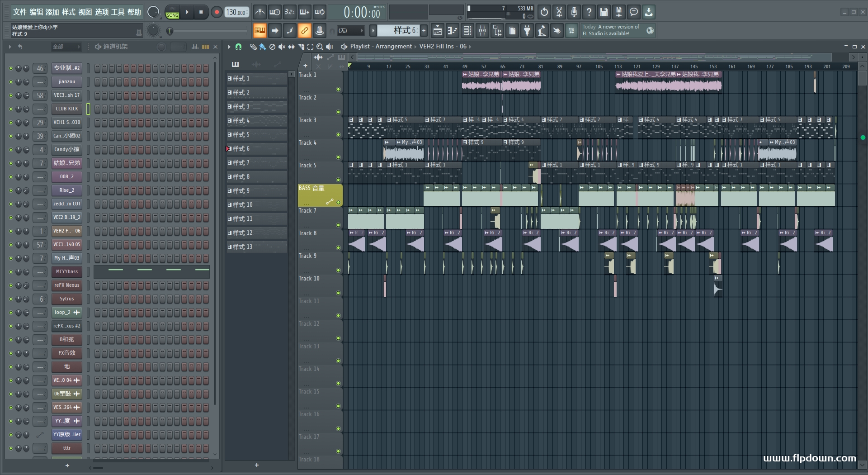
Task: Open project info chat bubble icon
Action: pos(634,12)
